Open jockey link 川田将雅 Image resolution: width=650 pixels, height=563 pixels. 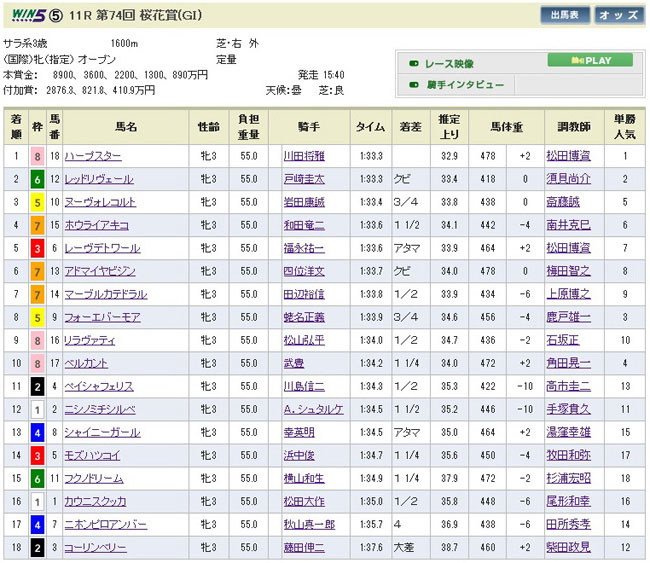point(305,156)
